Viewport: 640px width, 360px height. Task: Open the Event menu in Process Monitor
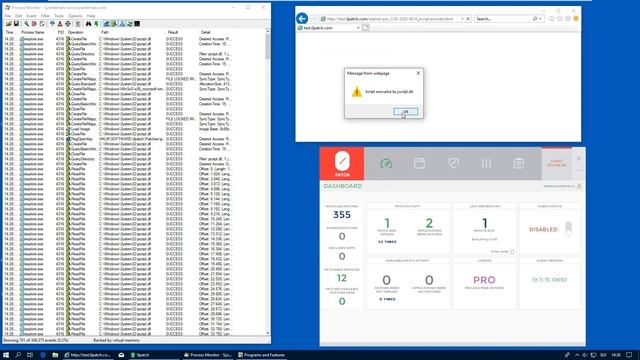point(31,16)
